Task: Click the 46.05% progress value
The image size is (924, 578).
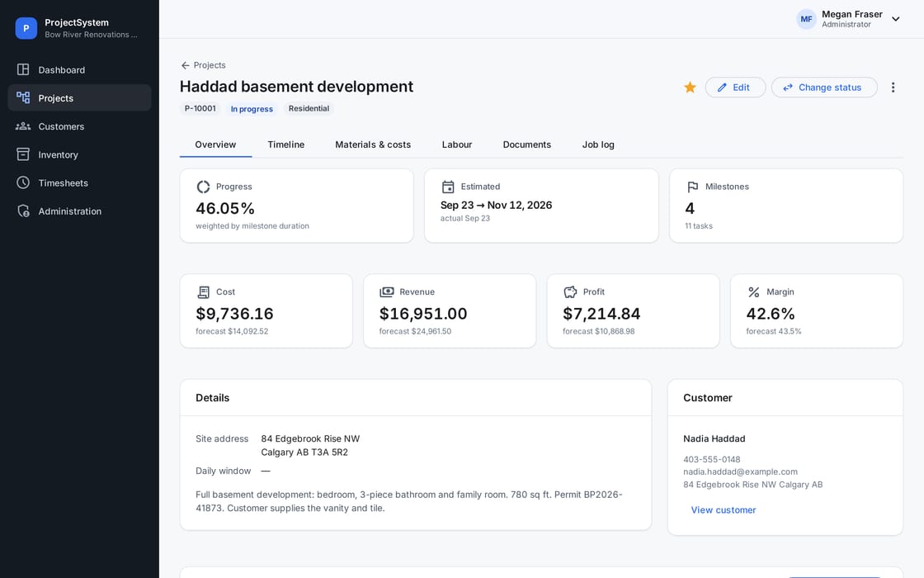Action: (x=225, y=208)
